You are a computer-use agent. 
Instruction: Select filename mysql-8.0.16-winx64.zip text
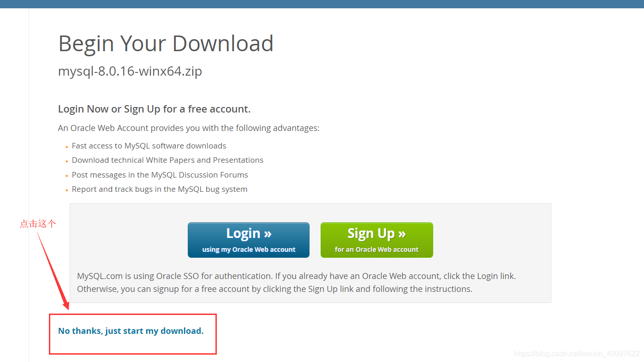pos(130,71)
